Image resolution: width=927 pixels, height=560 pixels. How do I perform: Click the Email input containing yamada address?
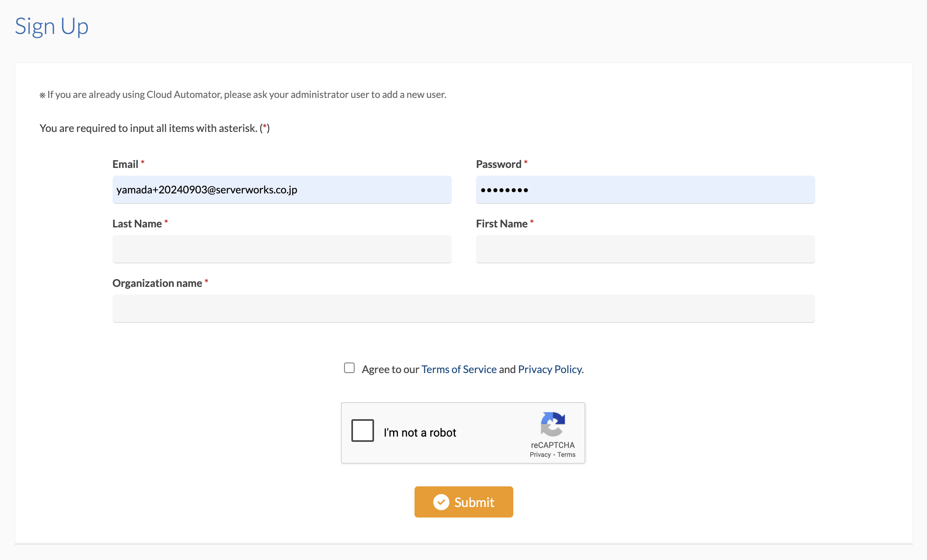tap(282, 189)
